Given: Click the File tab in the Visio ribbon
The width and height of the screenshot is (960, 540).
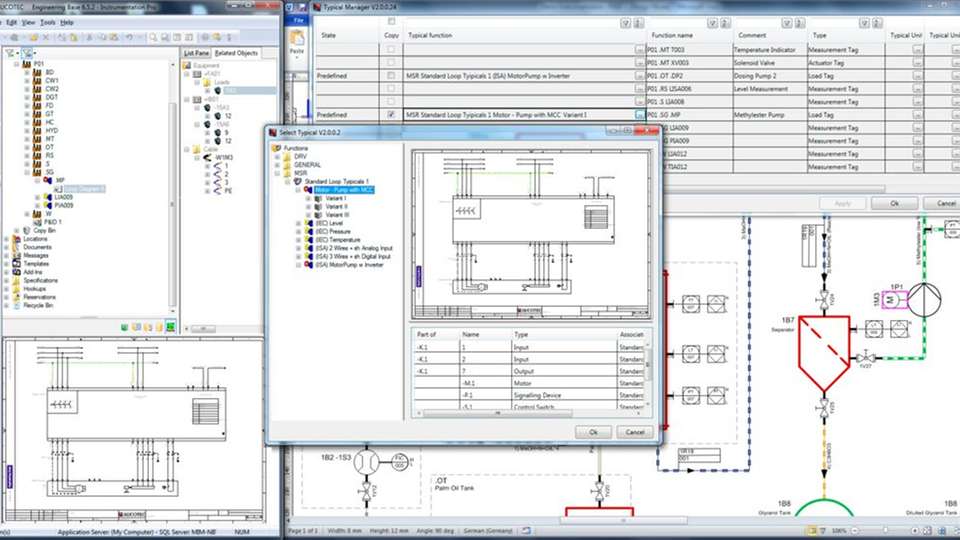Looking at the screenshot, I should [x=298, y=20].
